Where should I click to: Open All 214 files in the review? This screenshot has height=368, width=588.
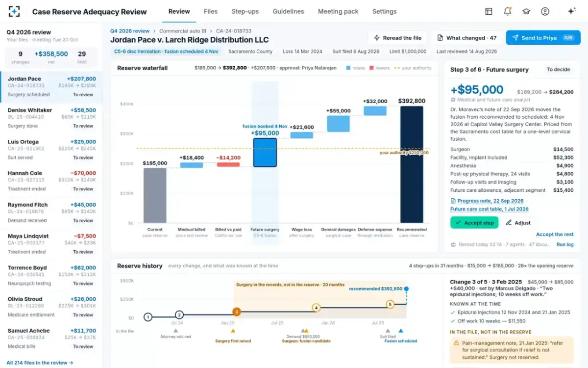[40, 363]
